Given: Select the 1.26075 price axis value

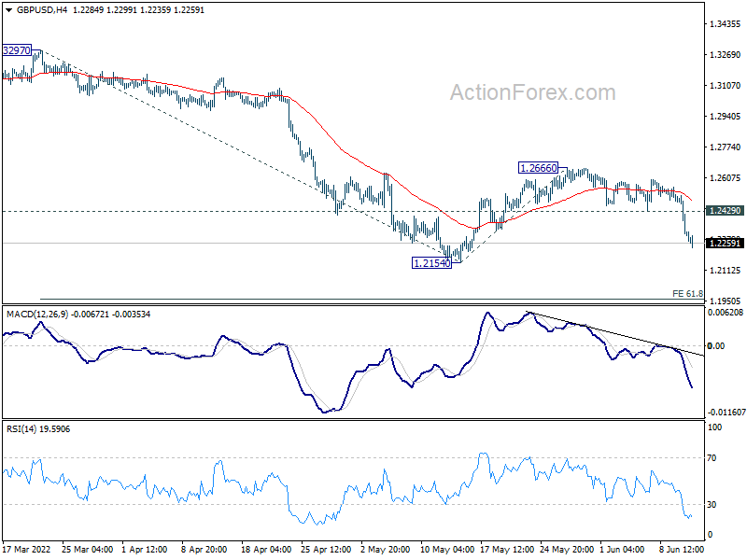Looking at the screenshot, I should 726,178.
